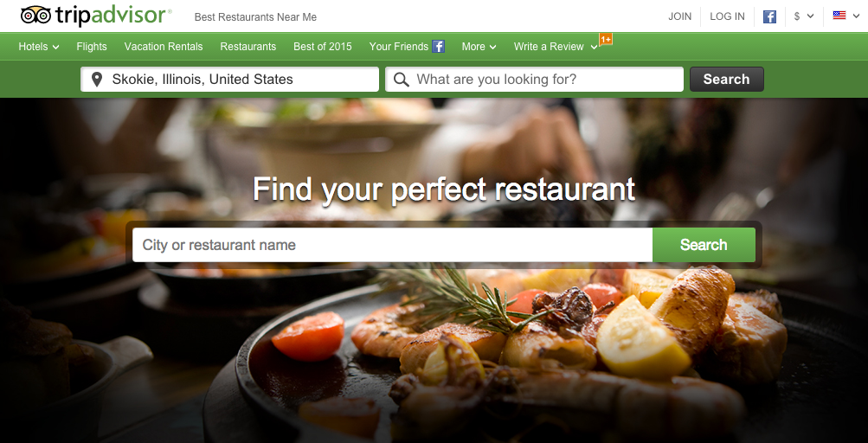Click the location pin icon

(x=97, y=80)
